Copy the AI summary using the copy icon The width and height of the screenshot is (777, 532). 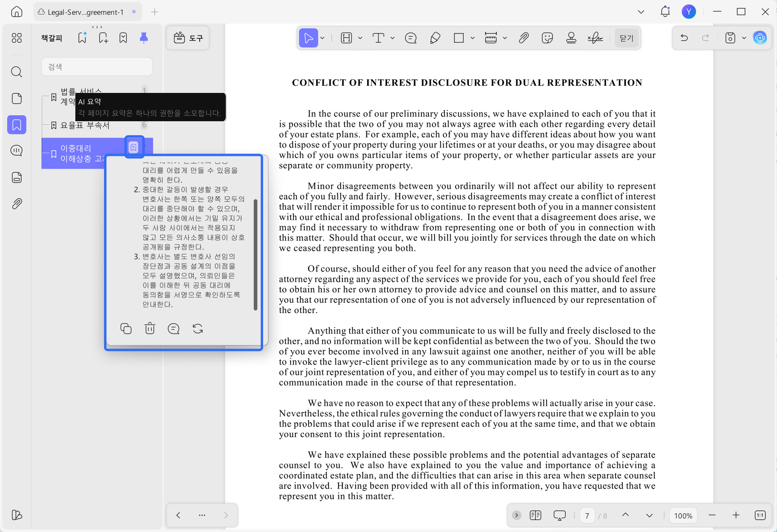click(x=126, y=329)
